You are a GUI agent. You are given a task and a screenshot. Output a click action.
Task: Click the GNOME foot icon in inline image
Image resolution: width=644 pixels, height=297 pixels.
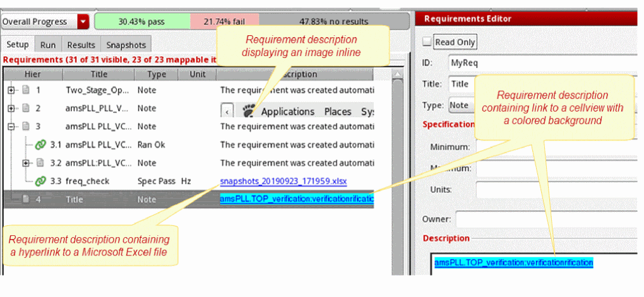click(x=249, y=111)
